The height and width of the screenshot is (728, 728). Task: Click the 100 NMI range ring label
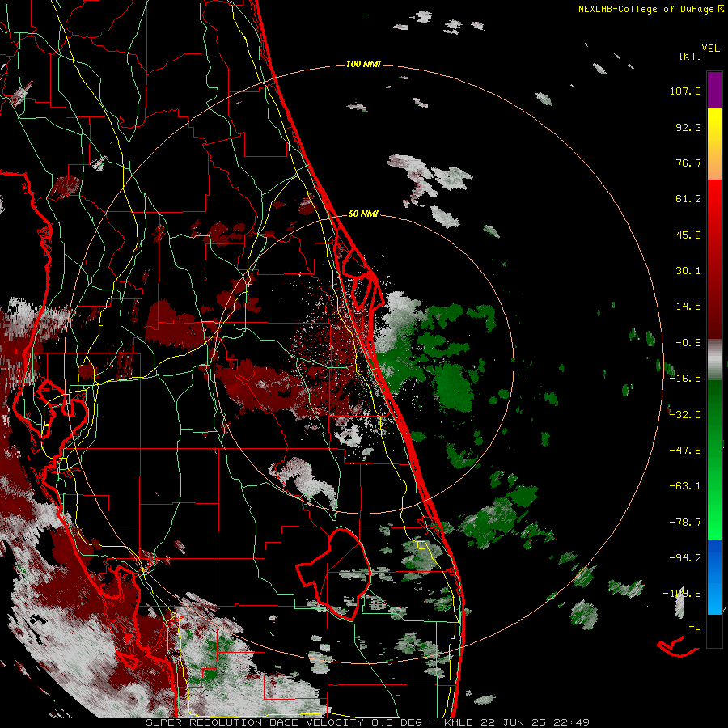point(363,64)
